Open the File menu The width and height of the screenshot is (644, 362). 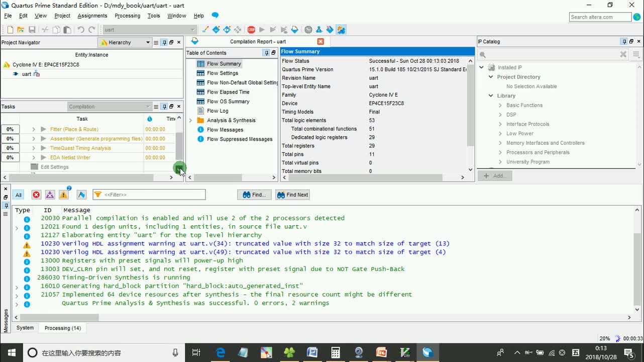coord(8,16)
